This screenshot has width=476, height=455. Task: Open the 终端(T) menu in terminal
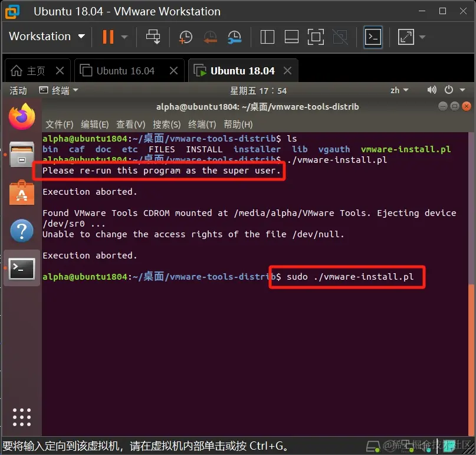pos(202,125)
